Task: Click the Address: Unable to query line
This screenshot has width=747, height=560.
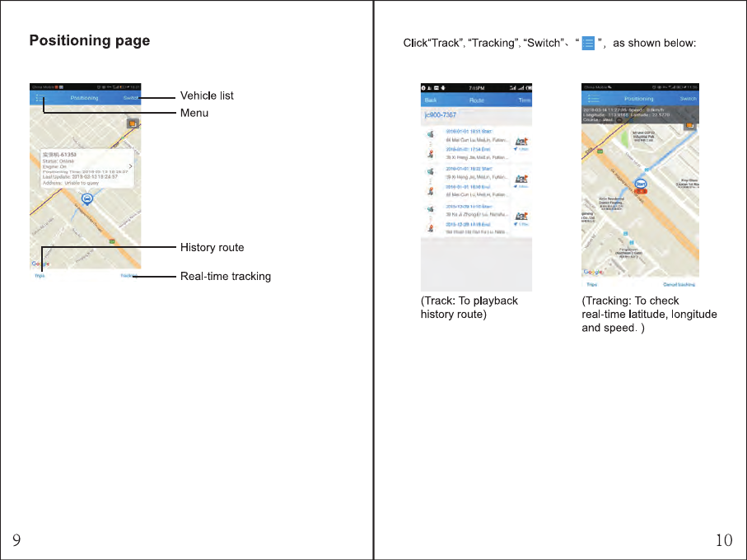Action: tap(71, 183)
